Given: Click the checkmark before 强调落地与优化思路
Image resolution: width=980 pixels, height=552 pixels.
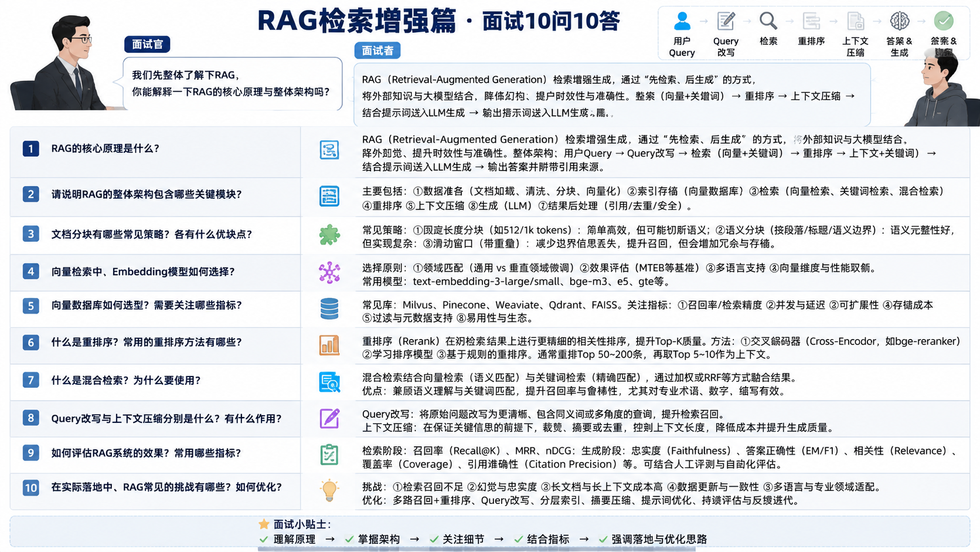Looking at the screenshot, I should (x=603, y=540).
